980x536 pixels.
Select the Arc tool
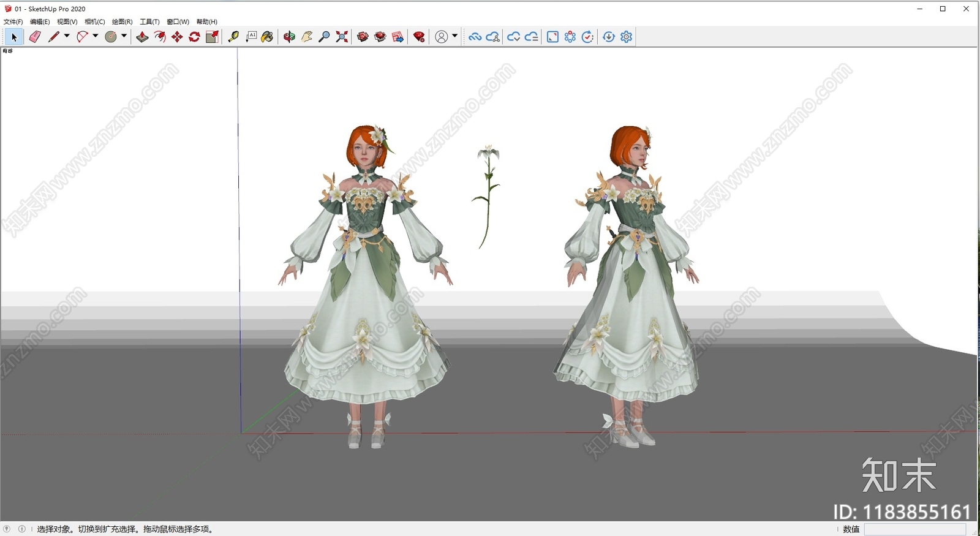[x=82, y=37]
